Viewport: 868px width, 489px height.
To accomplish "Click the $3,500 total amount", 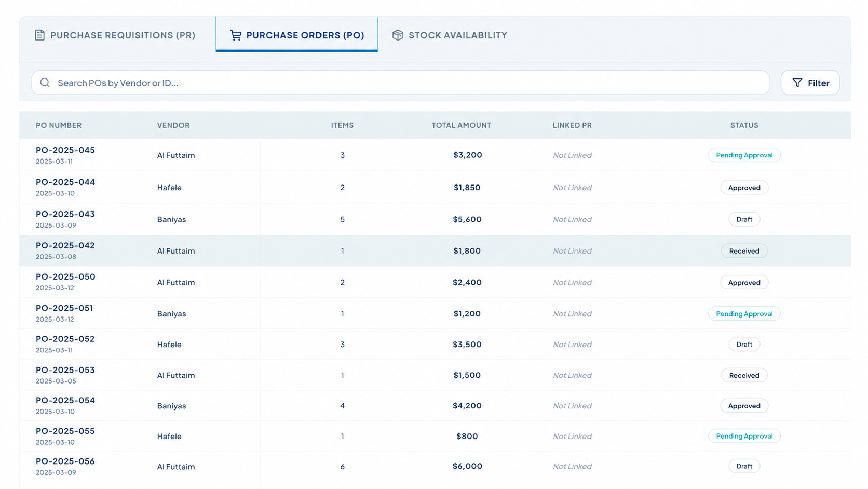I will [467, 344].
